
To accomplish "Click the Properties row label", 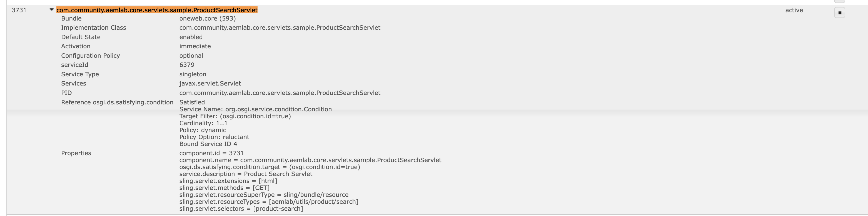I will point(76,153).
